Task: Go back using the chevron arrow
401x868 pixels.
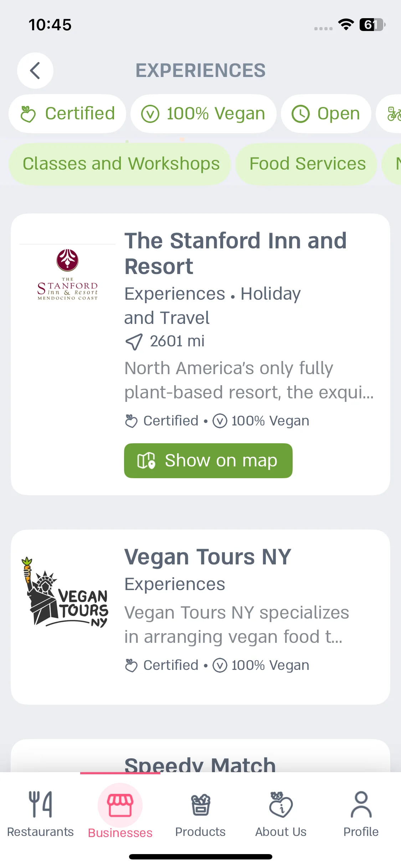Action: [x=35, y=71]
